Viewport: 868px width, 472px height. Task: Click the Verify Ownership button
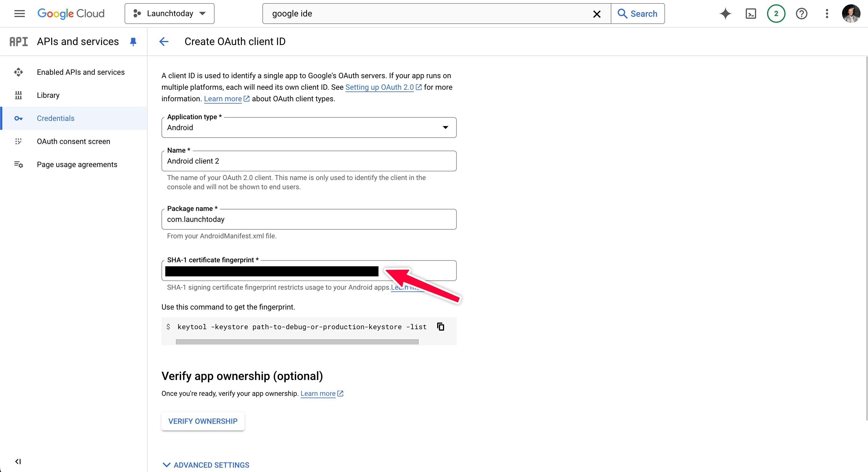pos(202,421)
